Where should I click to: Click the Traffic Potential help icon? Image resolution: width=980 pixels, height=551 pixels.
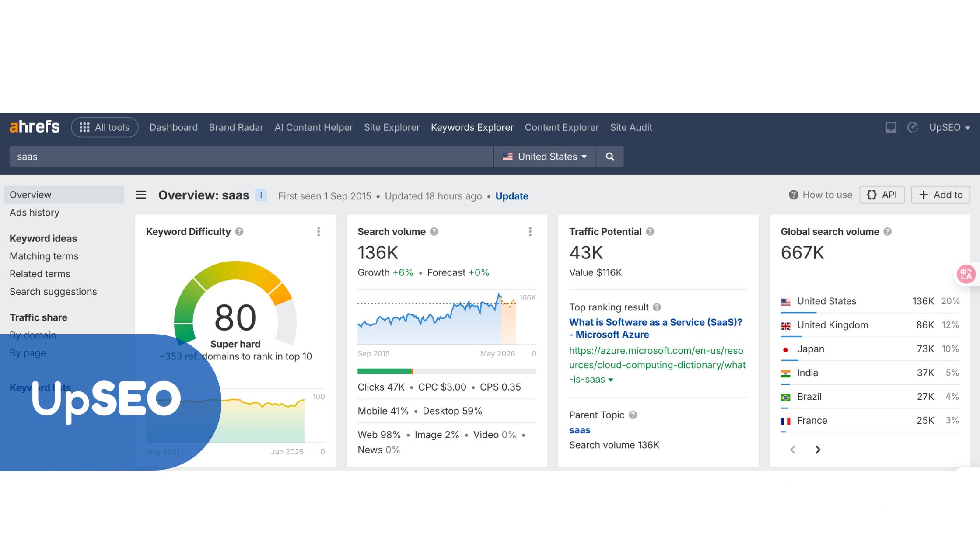coord(650,232)
